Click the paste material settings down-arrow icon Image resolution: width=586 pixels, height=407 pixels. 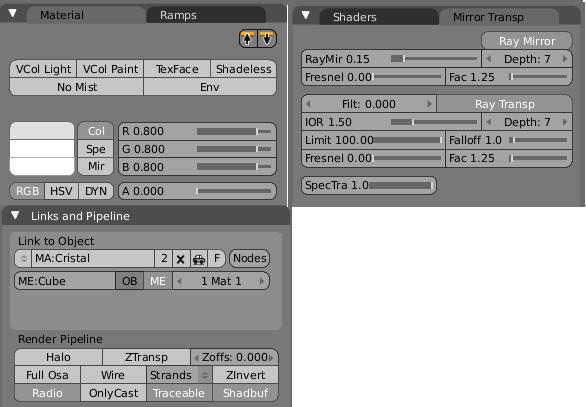click(x=267, y=38)
